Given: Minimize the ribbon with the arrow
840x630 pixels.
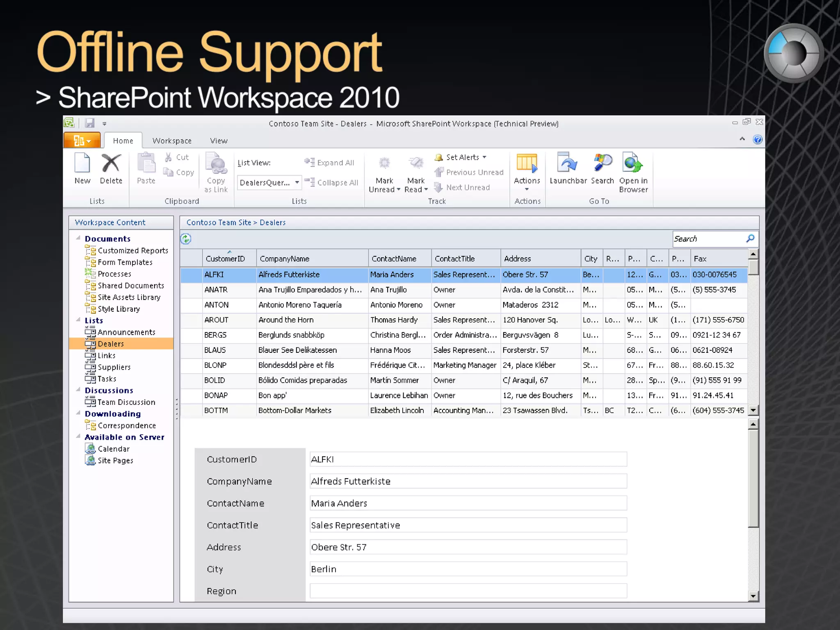Looking at the screenshot, I should pyautogui.click(x=742, y=139).
